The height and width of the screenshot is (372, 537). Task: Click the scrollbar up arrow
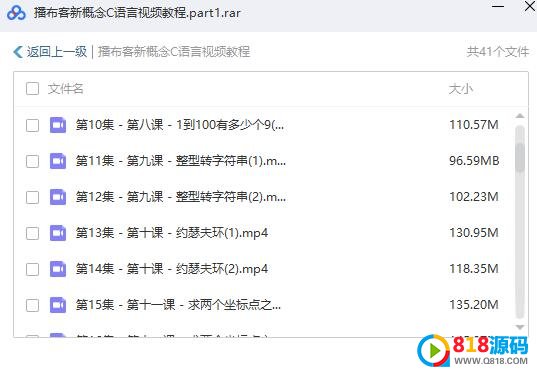point(520,116)
